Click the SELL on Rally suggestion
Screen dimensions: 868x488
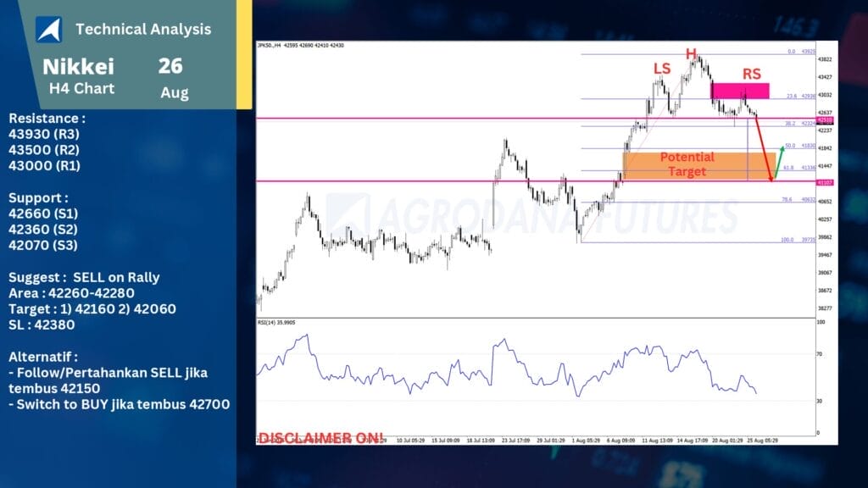116,277
